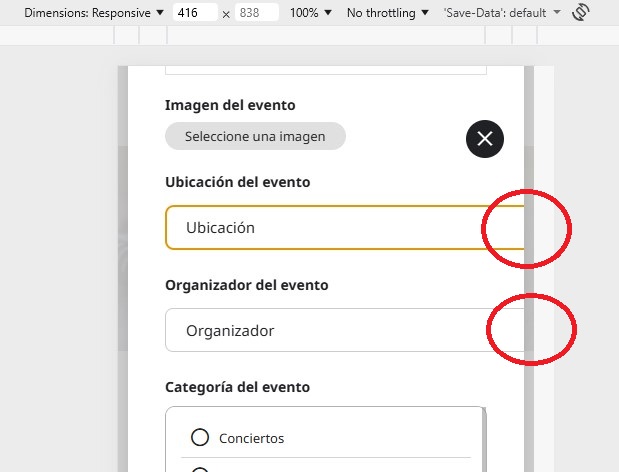619x472 pixels.
Task: Click the viewport width field showing 416
Action: point(195,13)
